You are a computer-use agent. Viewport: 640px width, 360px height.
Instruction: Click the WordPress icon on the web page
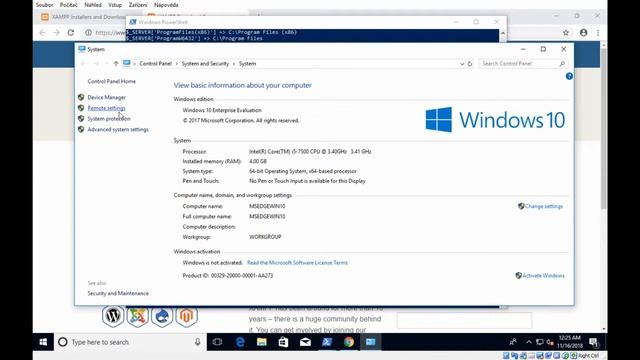pos(113,316)
